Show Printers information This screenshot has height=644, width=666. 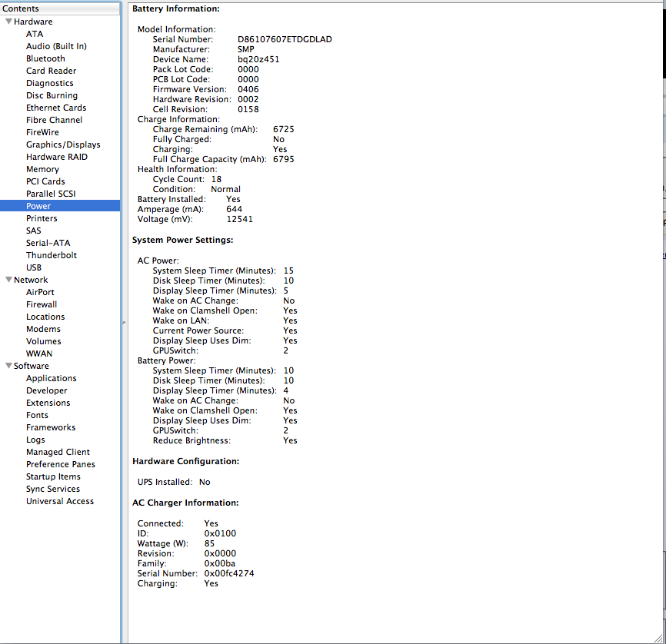click(42, 218)
